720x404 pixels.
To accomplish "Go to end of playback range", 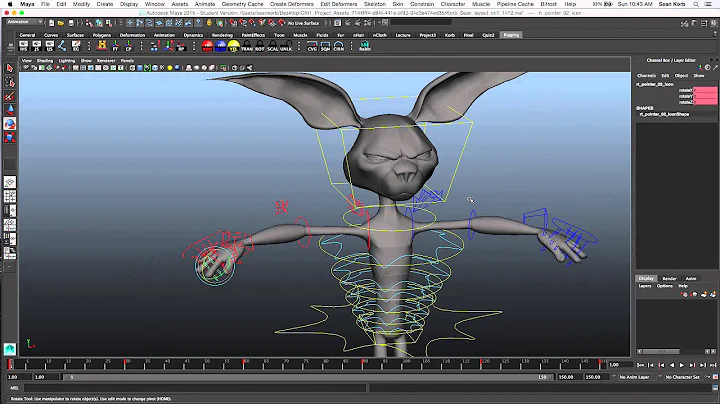I will click(x=713, y=365).
